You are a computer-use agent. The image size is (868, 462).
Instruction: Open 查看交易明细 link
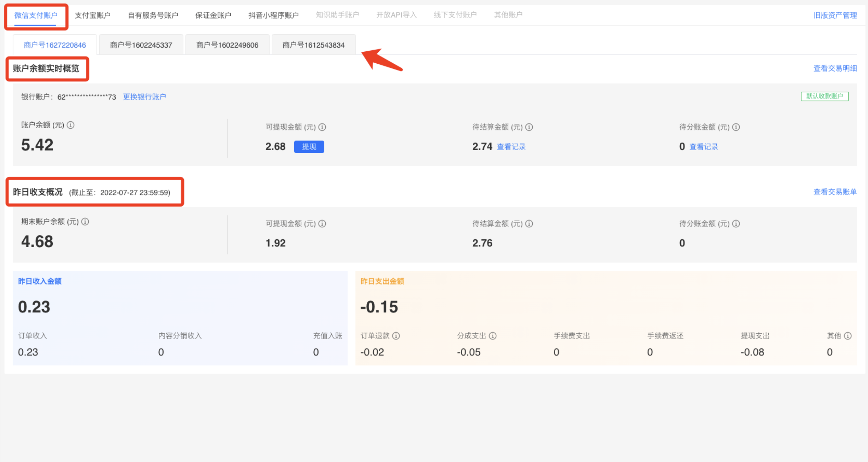835,69
